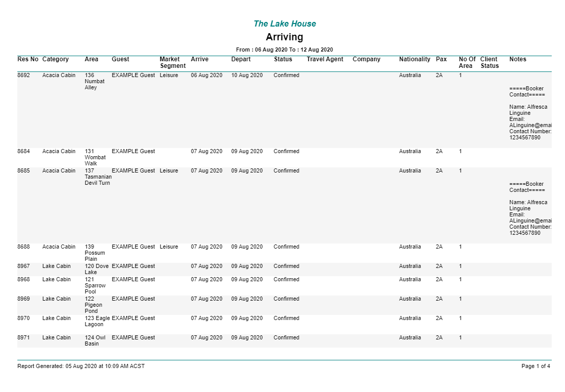Click 'EXAMPLE Guest' in reservation 8684 row

[x=133, y=151]
